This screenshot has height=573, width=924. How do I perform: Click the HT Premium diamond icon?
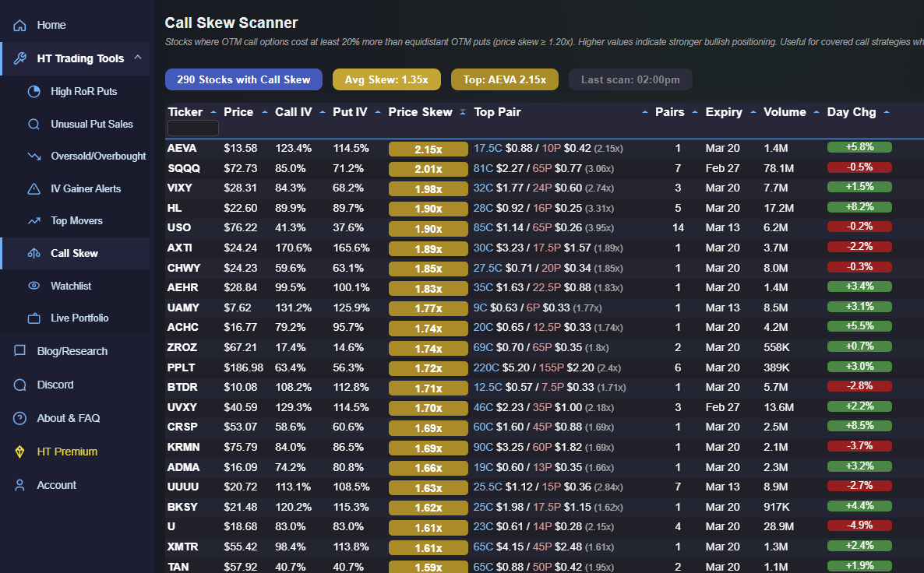point(19,452)
